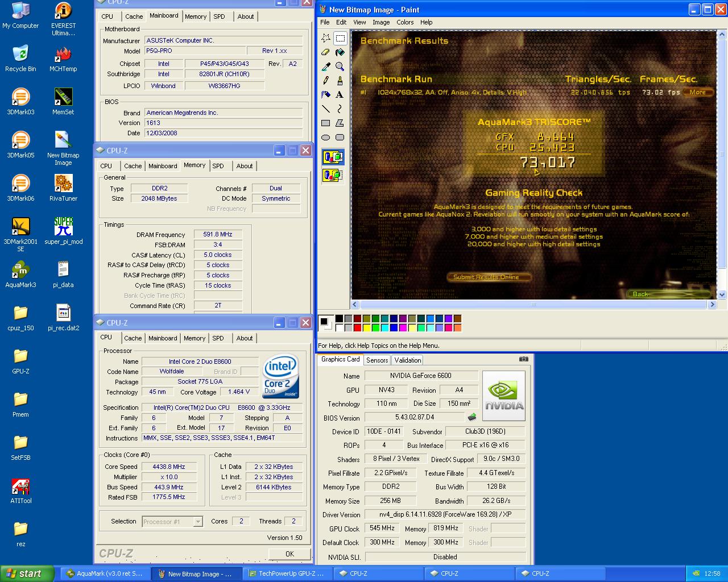Pick the bright red color swatch in Paint
Viewport: 728px width, 582px height.
pyautogui.click(x=357, y=327)
